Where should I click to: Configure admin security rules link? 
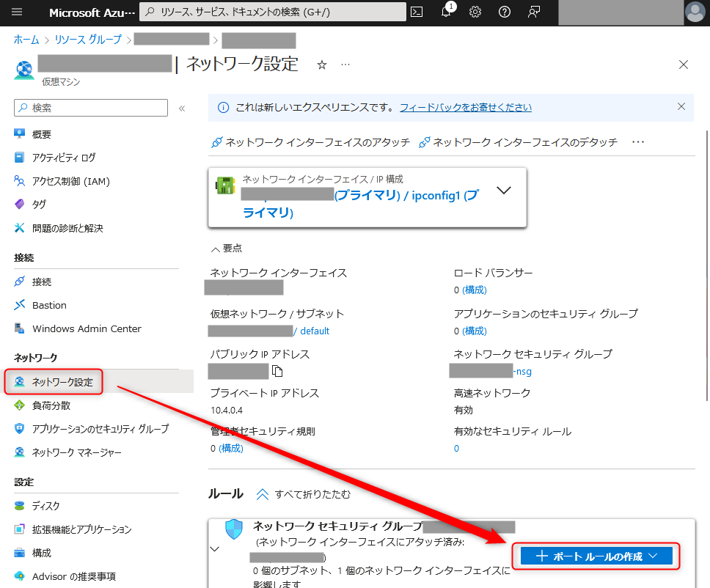click(x=231, y=448)
